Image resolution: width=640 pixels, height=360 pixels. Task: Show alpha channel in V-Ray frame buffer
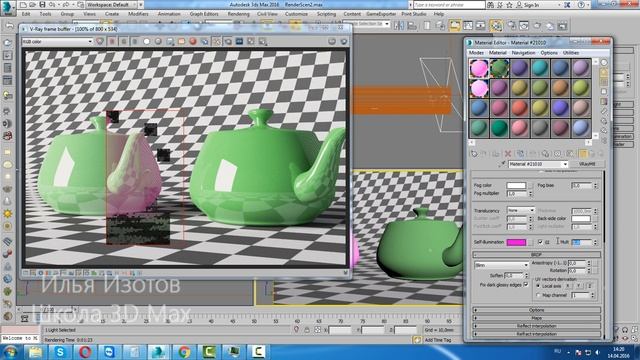tap(147, 42)
